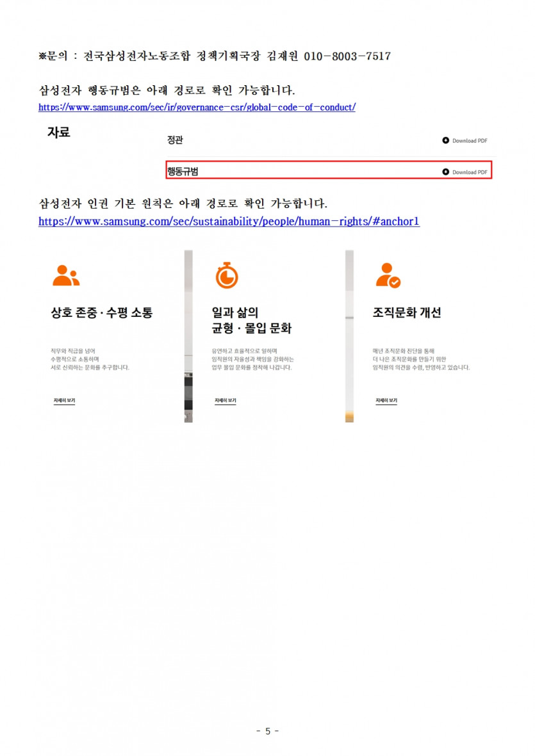Open 자세히 보기 under 상호 존중·수평 소통
Viewport: 535px width, 756px height.
pos(64,401)
